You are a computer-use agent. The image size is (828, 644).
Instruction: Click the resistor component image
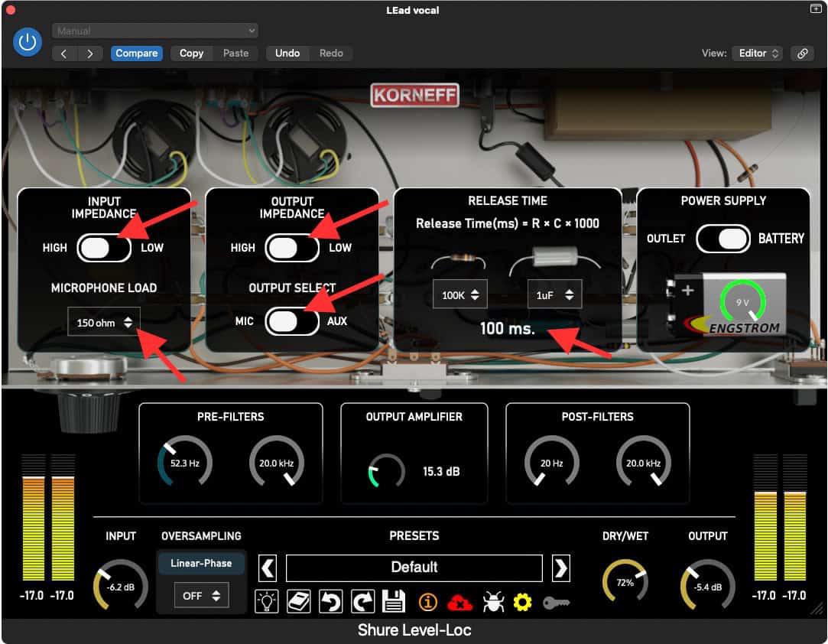click(x=459, y=260)
